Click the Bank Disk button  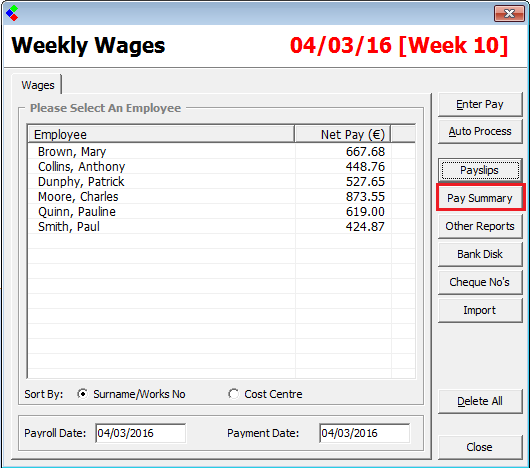pyautogui.click(x=480, y=254)
